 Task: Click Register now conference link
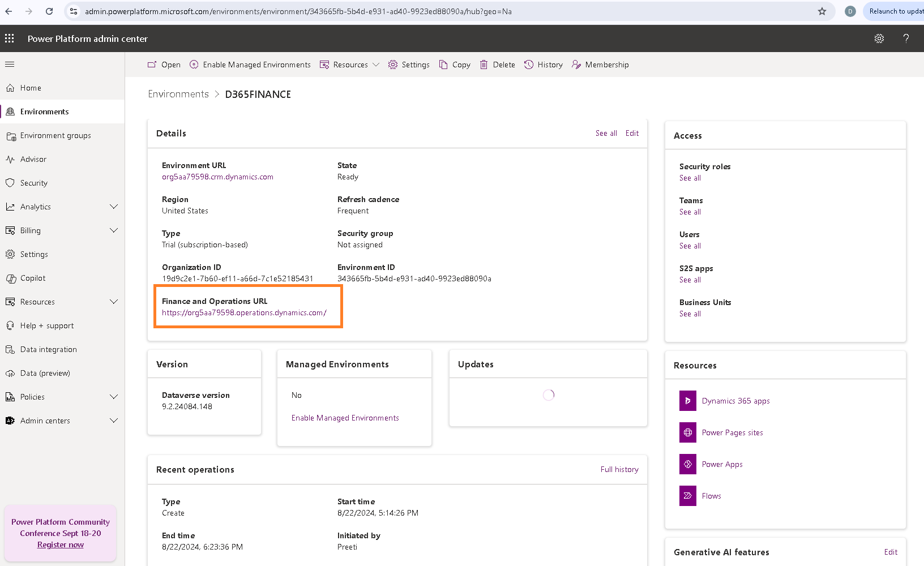click(x=61, y=544)
